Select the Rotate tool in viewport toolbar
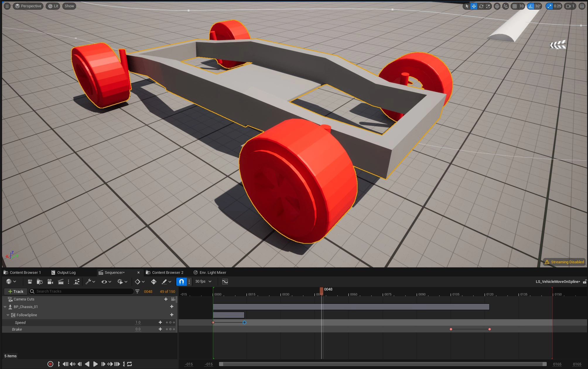The height and width of the screenshot is (369, 588). click(481, 6)
